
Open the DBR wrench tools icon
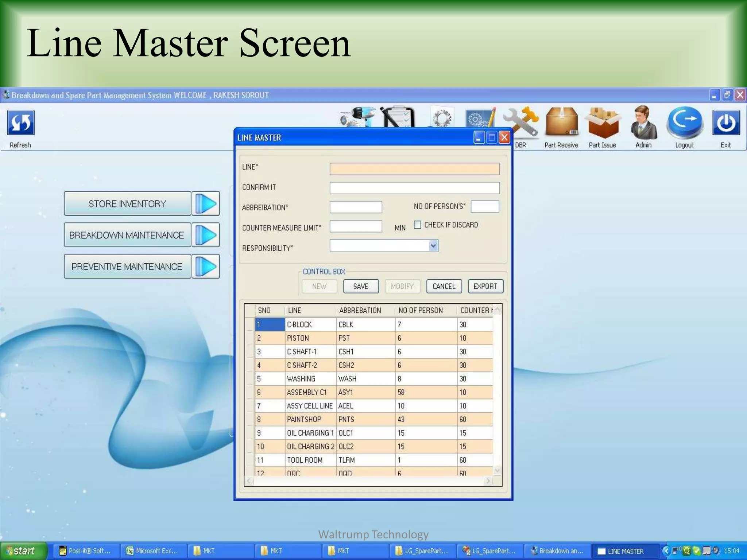click(522, 120)
